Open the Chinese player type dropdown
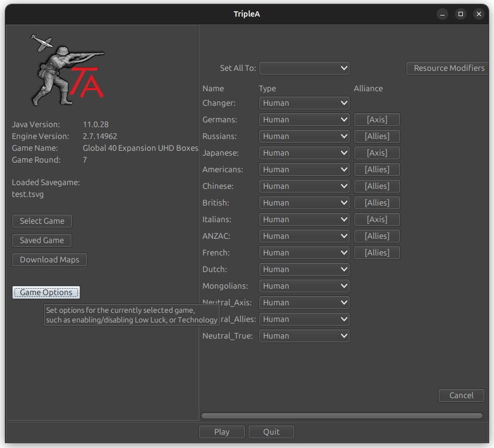Image resolution: width=494 pixels, height=448 pixels. pos(304,186)
